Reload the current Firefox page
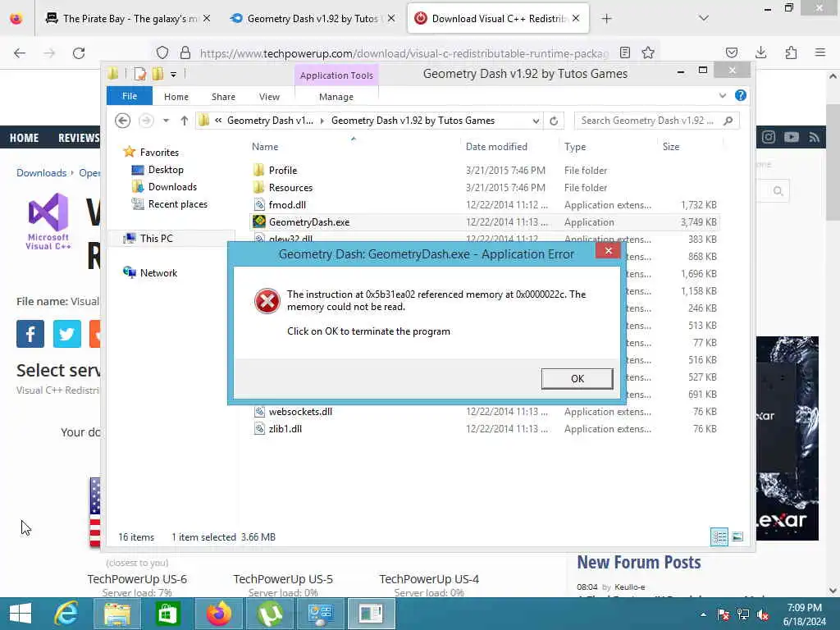The width and height of the screenshot is (840, 630). click(x=79, y=53)
